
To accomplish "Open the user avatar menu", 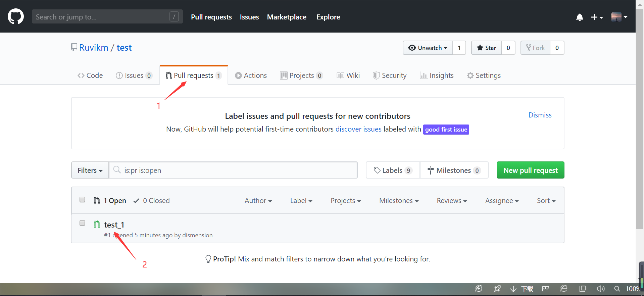I will click(619, 17).
